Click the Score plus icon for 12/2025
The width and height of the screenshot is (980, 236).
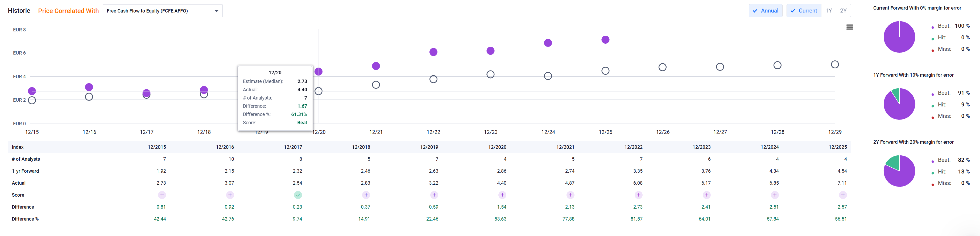(843, 195)
